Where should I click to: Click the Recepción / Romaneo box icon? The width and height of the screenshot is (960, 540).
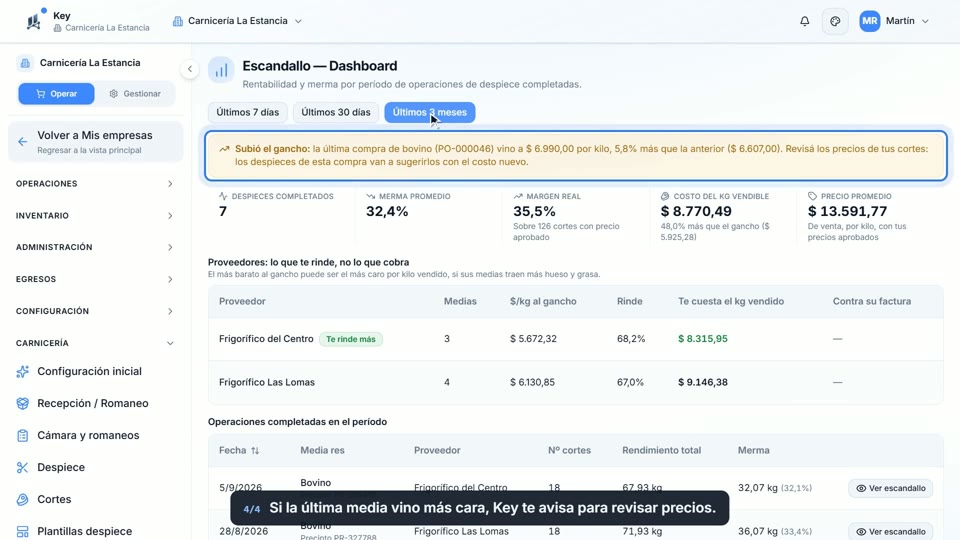(23, 403)
